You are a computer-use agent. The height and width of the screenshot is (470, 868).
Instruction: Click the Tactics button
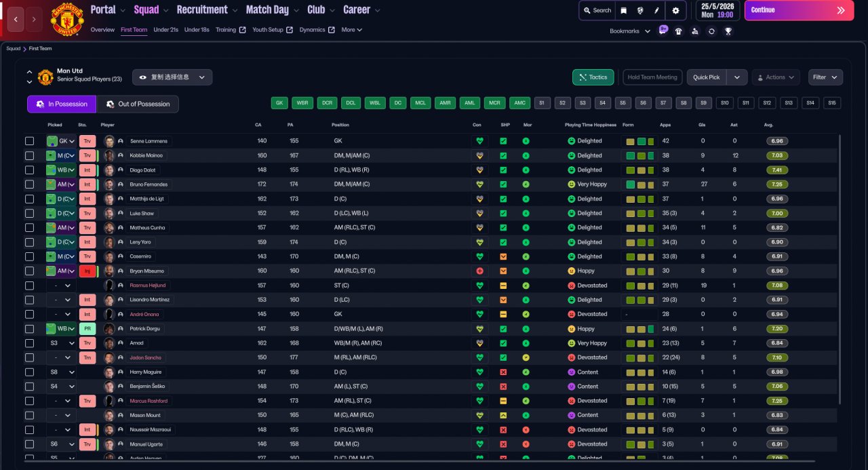coord(593,77)
